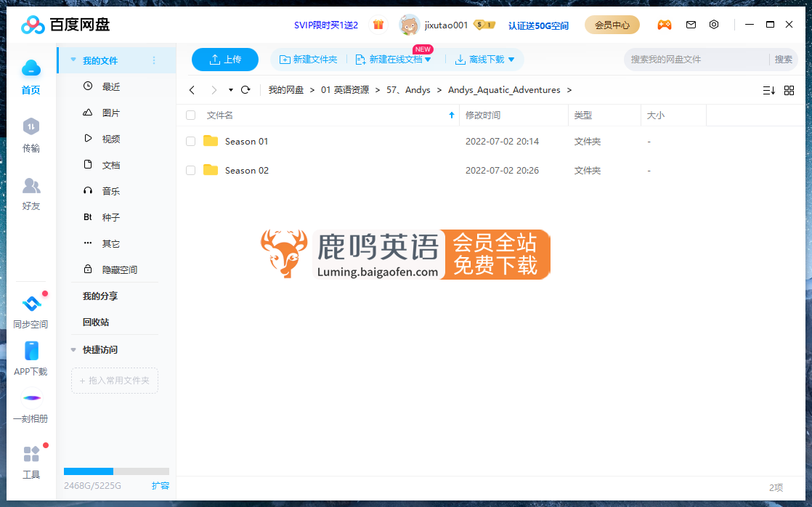This screenshot has height=507, width=812.
Task: Click the user avatar picture
Action: coord(409,25)
